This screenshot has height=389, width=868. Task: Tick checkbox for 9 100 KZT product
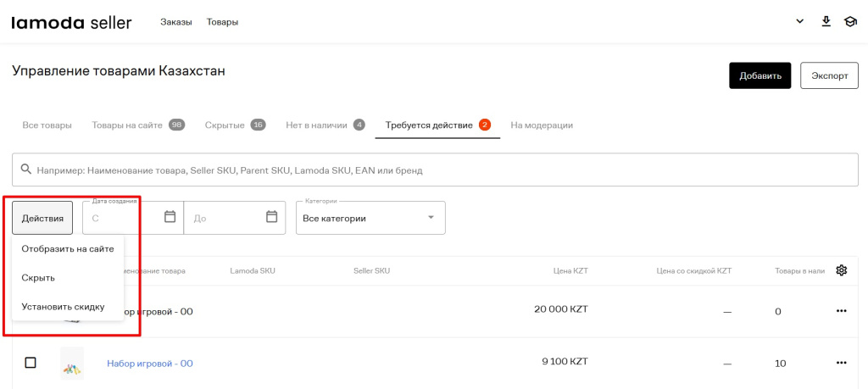pos(31,363)
